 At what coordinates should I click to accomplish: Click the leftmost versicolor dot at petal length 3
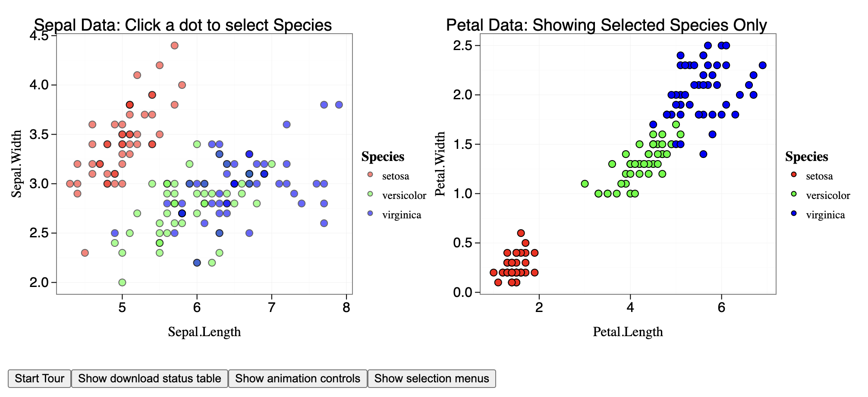coord(585,184)
